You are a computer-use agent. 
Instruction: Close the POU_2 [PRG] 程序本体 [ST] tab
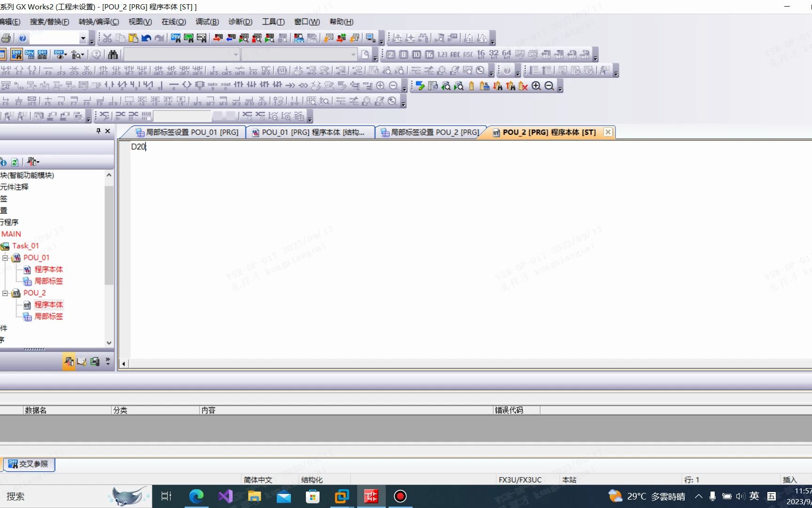pos(608,132)
